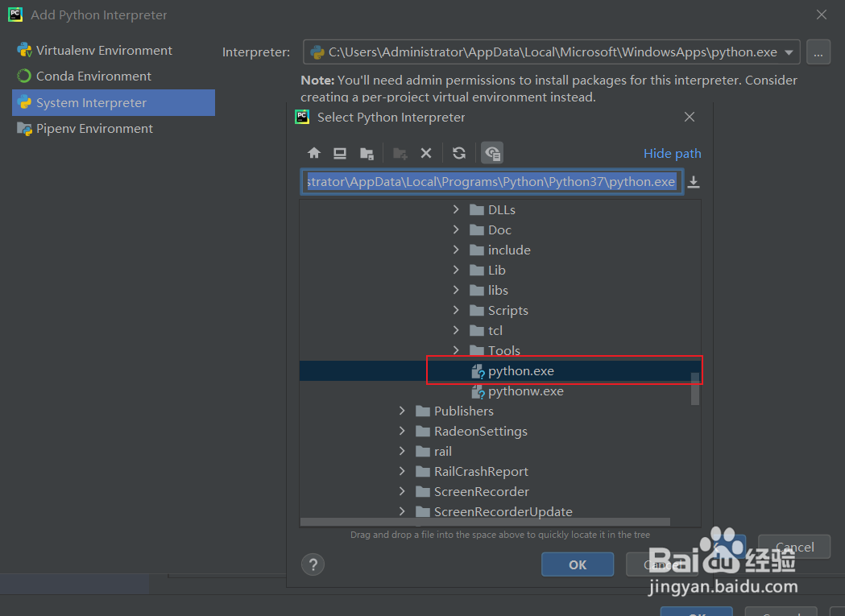Select the Publishers folder row
Viewport: 845px width, 616px height.
[500, 411]
